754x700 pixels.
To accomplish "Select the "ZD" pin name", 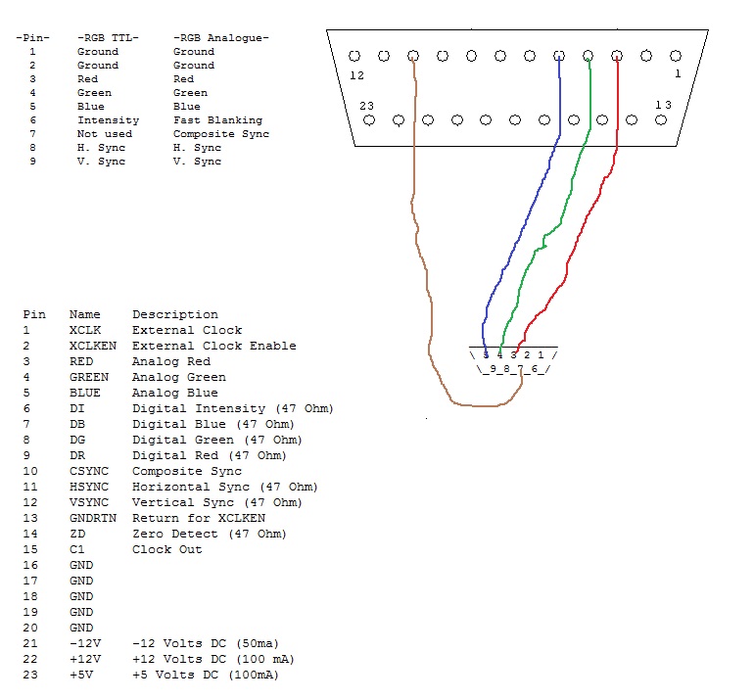I will (x=77, y=535).
